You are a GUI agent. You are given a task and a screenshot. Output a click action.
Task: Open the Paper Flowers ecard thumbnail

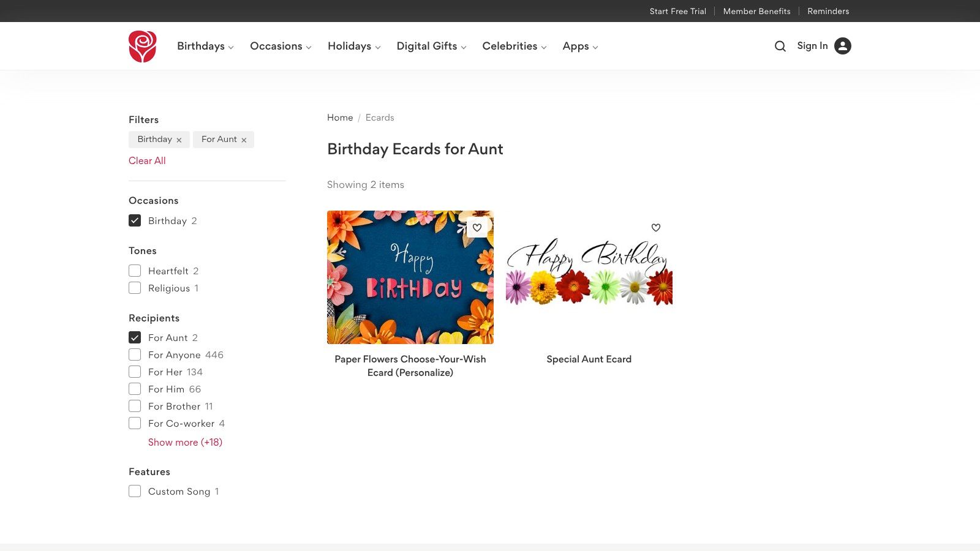pos(410,277)
